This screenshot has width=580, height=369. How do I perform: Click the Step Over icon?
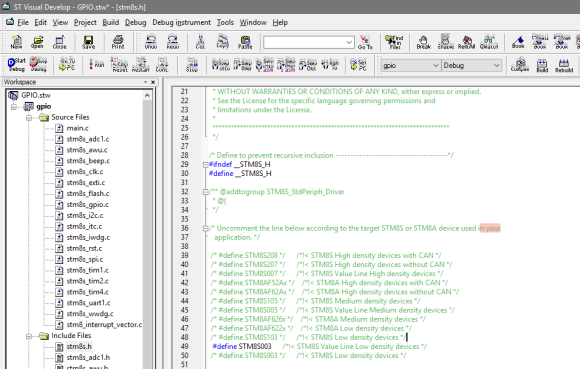point(243,64)
